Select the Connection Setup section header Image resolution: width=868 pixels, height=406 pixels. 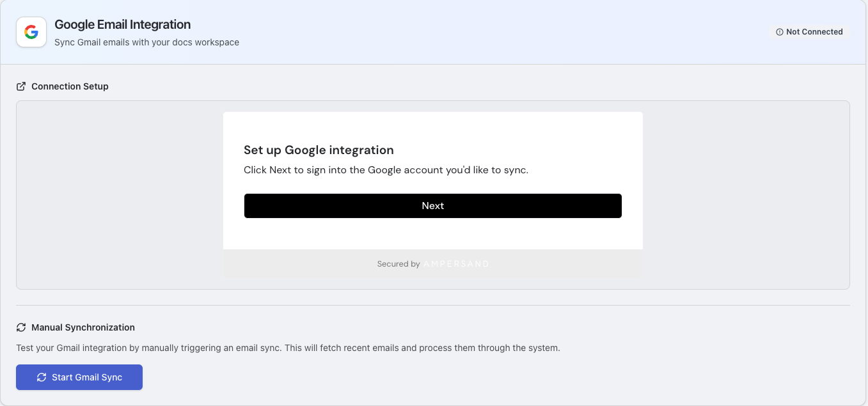70,86
